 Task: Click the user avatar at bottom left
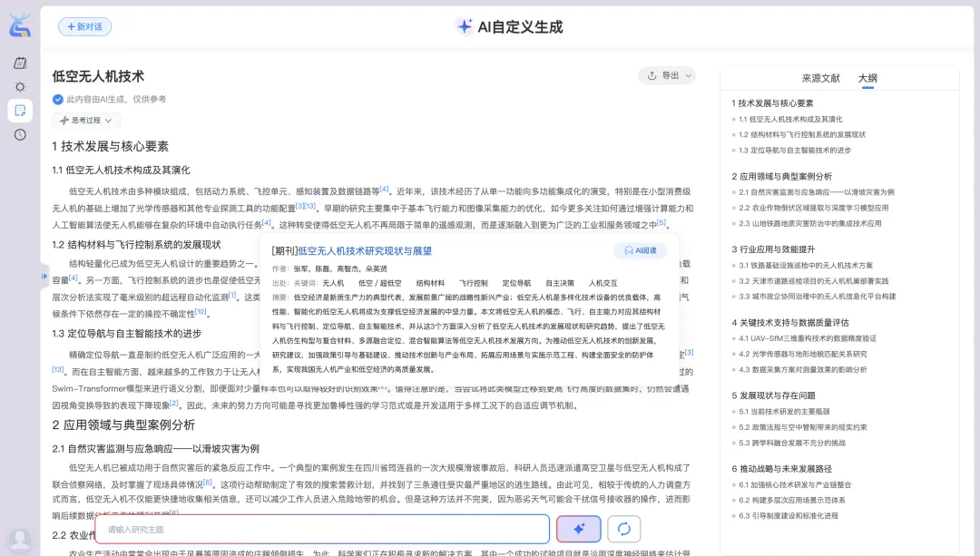19,541
